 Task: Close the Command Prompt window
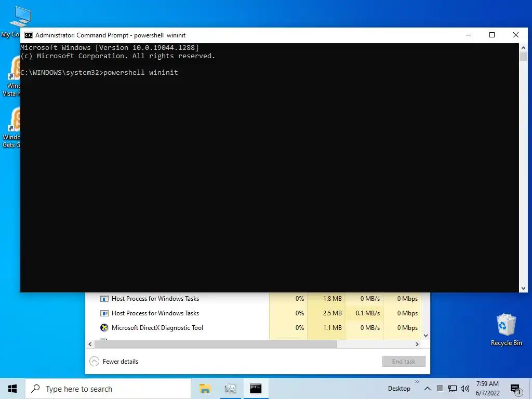pos(516,35)
